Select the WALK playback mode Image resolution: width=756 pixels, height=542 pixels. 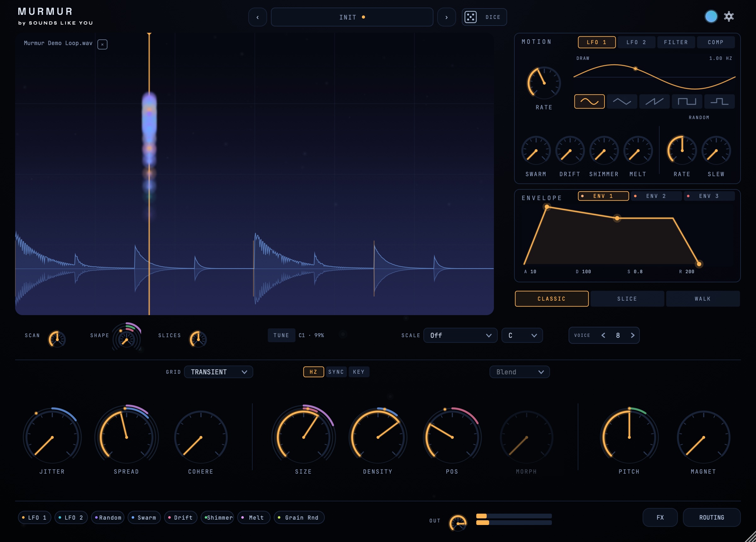coord(703,298)
